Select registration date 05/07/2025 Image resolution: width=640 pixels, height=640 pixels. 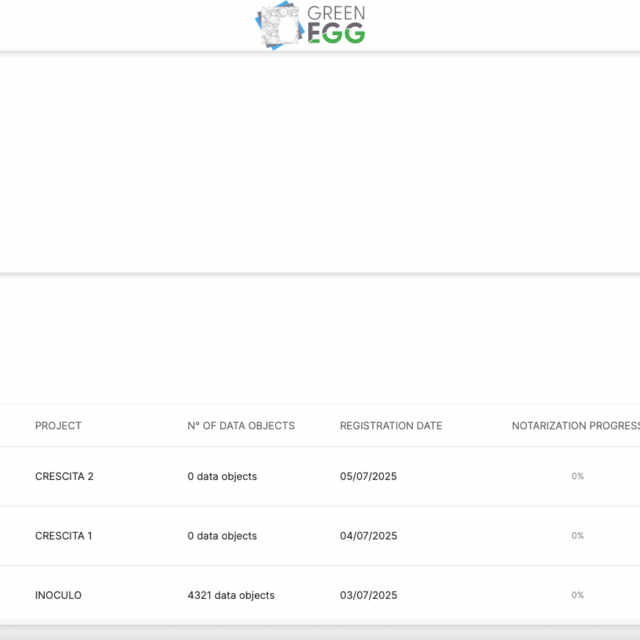[368, 476]
